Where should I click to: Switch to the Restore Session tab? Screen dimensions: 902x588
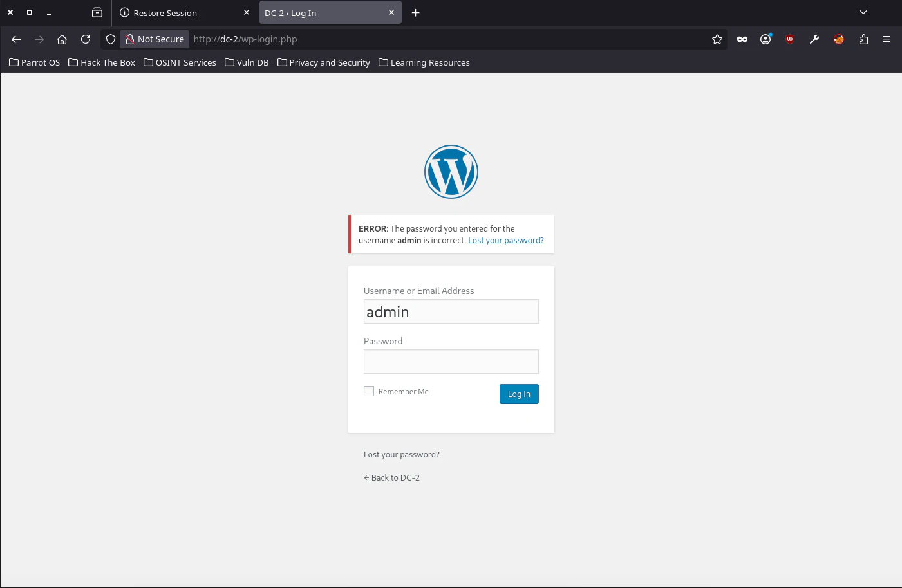point(185,13)
